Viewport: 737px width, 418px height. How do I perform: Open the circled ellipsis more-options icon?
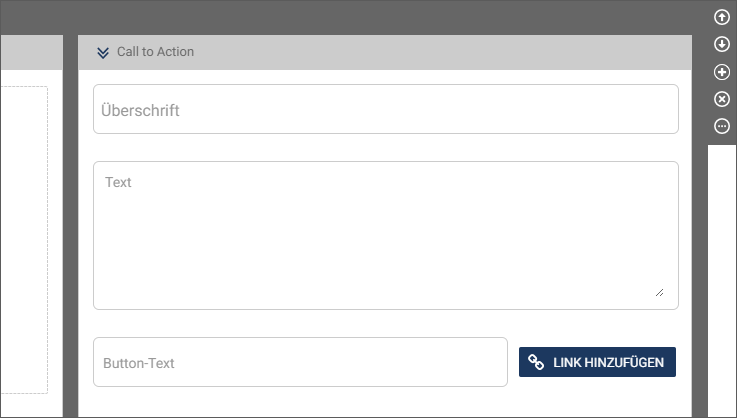click(x=721, y=126)
